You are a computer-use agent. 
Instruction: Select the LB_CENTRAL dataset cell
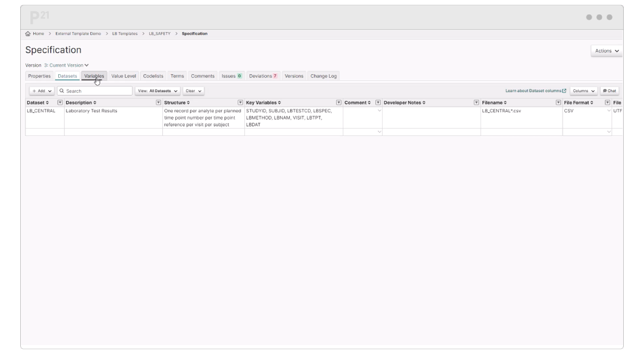tap(45, 118)
